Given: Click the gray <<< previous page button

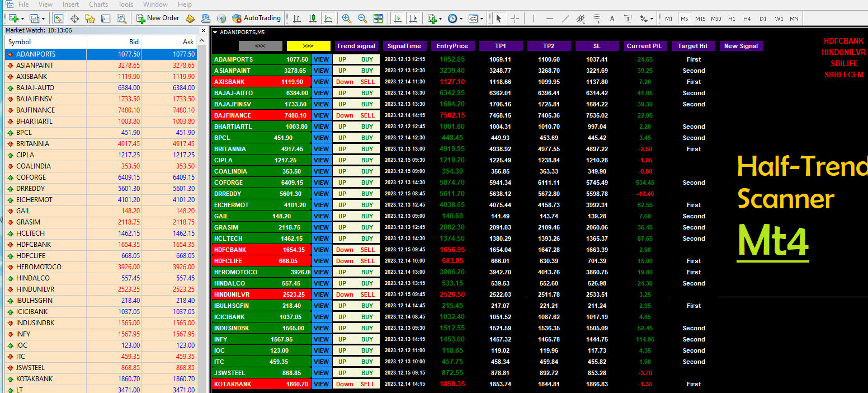Looking at the screenshot, I should pos(261,46).
